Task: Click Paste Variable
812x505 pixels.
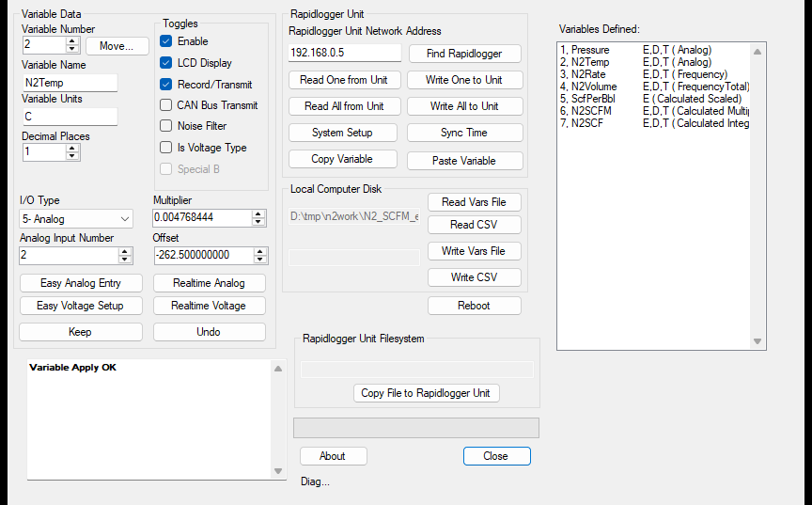Action: click(x=464, y=161)
